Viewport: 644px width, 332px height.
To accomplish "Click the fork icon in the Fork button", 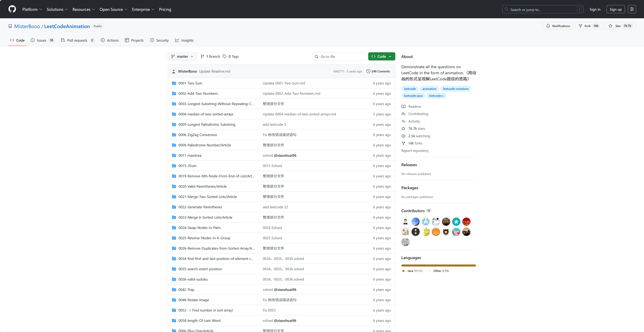I will point(581,26).
